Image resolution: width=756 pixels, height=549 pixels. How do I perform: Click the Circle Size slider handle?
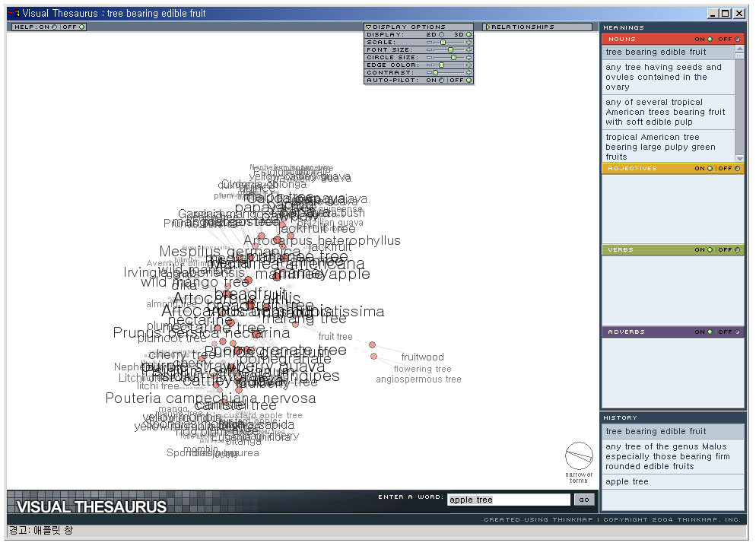click(453, 57)
